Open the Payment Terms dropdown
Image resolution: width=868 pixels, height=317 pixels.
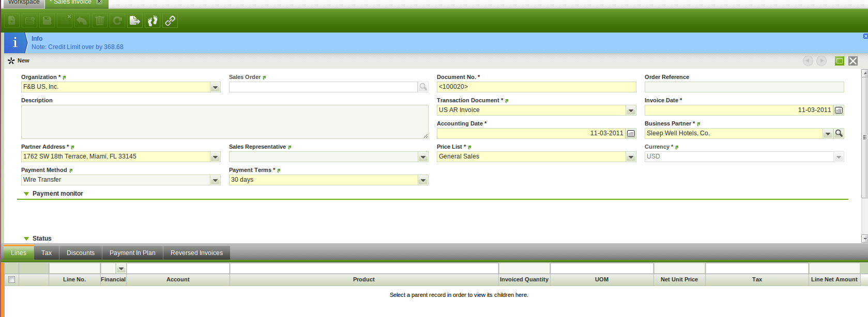(423, 180)
